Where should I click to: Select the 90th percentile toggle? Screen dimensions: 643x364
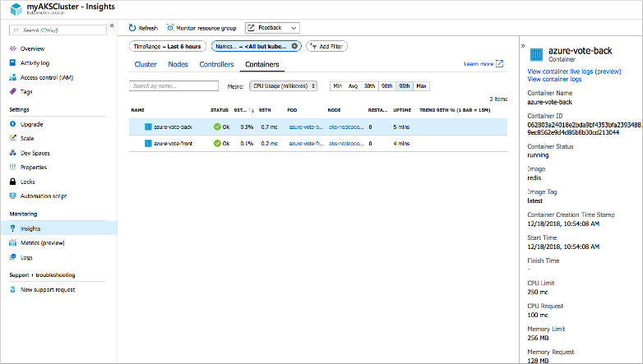pyautogui.click(x=386, y=85)
